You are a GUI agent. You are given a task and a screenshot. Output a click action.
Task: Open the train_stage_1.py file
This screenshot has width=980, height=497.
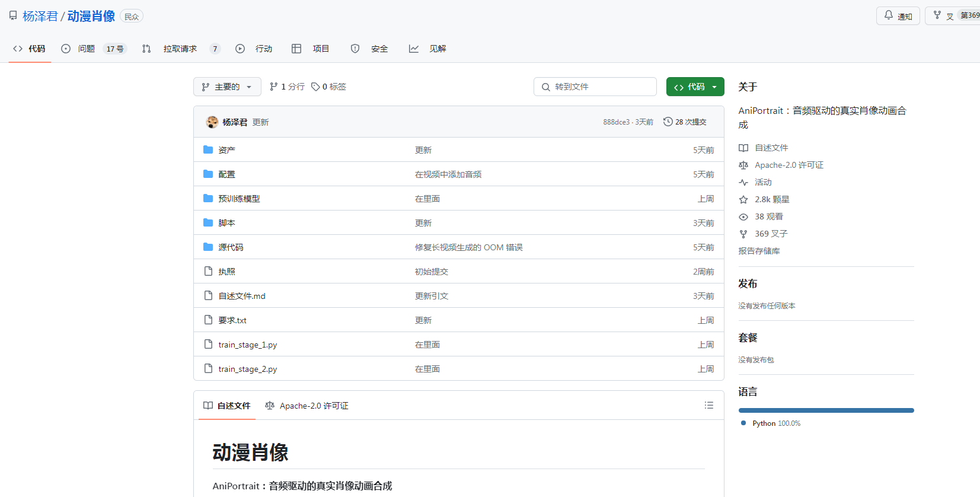pyautogui.click(x=247, y=345)
